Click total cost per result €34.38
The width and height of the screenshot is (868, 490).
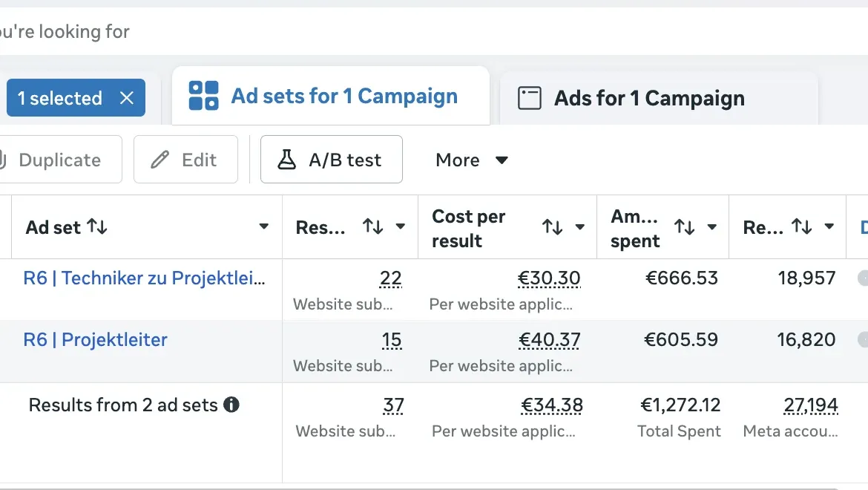(x=551, y=405)
